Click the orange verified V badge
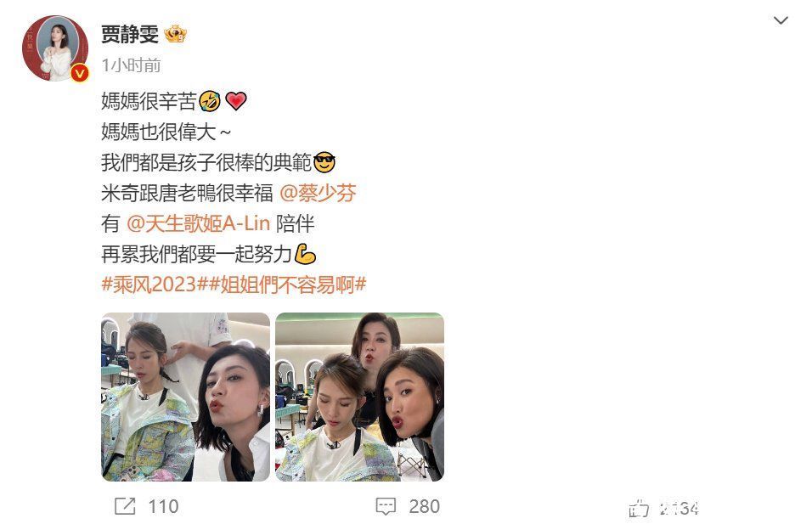 [79, 73]
